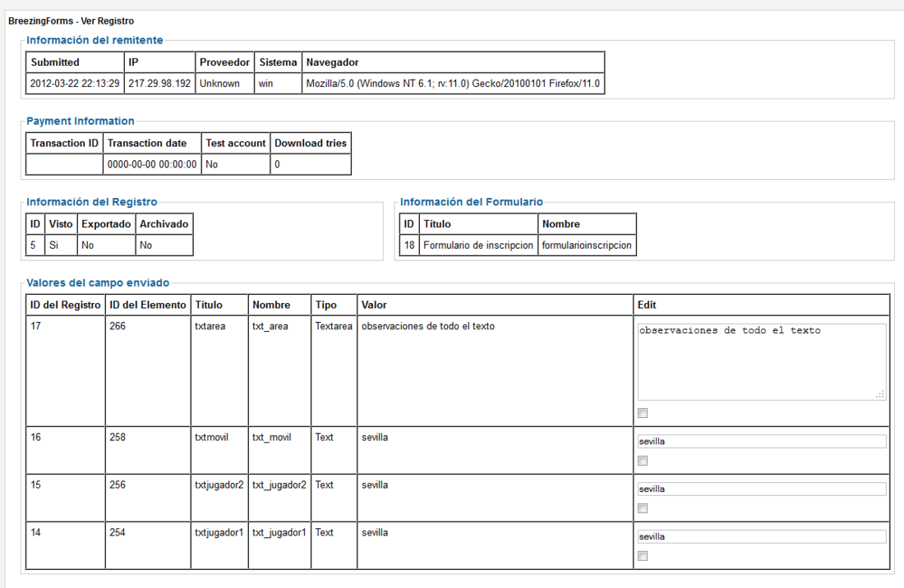The image size is (904, 588).
Task: Click the BreezingForms - Ver Registro heading
Action: [x=71, y=21]
